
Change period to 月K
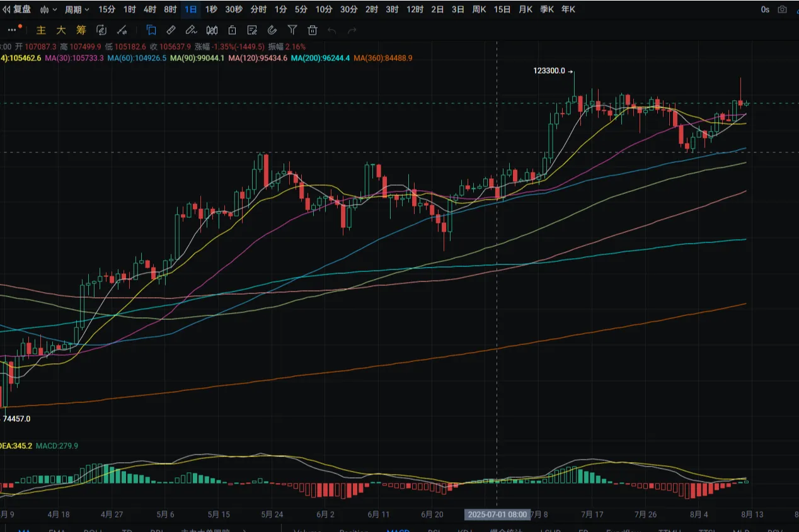coord(526,9)
